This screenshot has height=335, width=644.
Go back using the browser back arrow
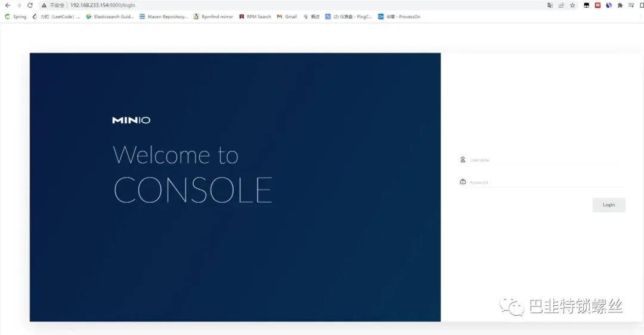click(7, 5)
